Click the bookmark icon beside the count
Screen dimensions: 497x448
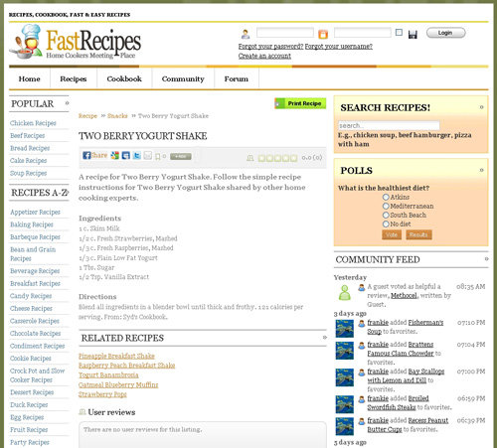[158, 156]
